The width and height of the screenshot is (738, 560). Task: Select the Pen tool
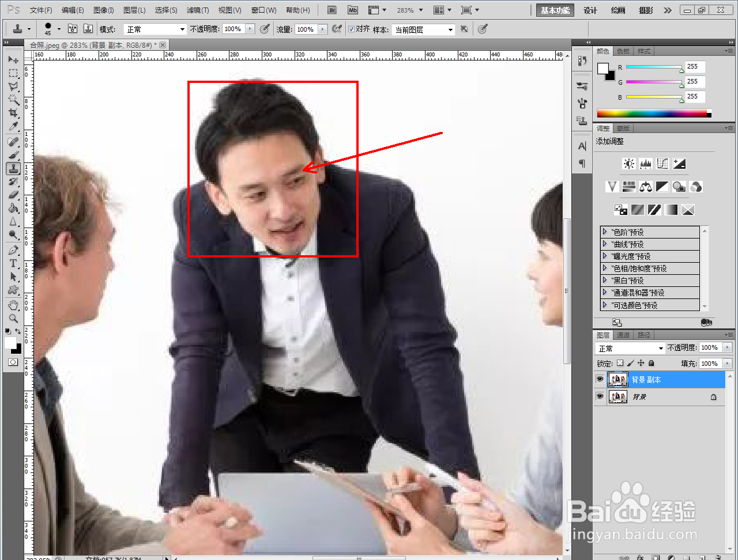(13, 250)
